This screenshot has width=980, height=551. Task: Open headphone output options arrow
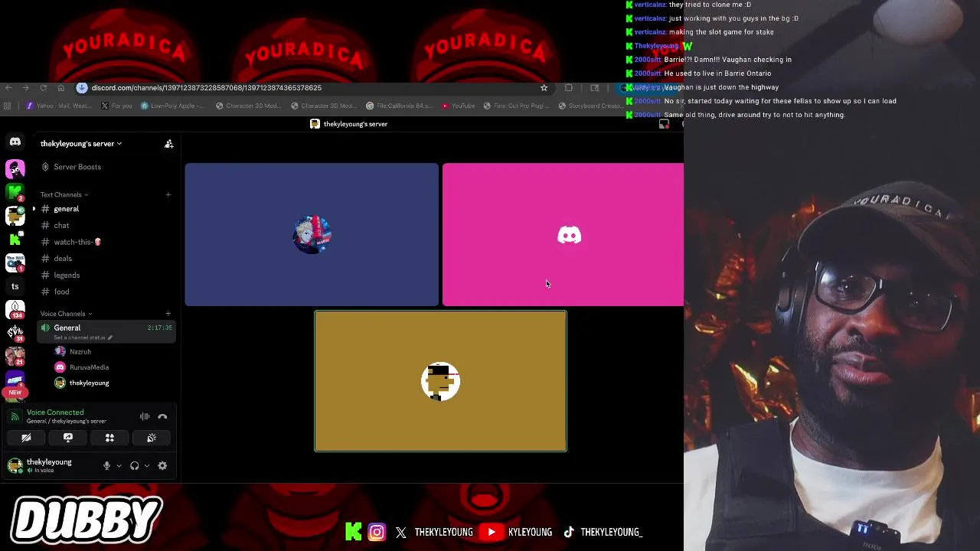click(x=147, y=465)
